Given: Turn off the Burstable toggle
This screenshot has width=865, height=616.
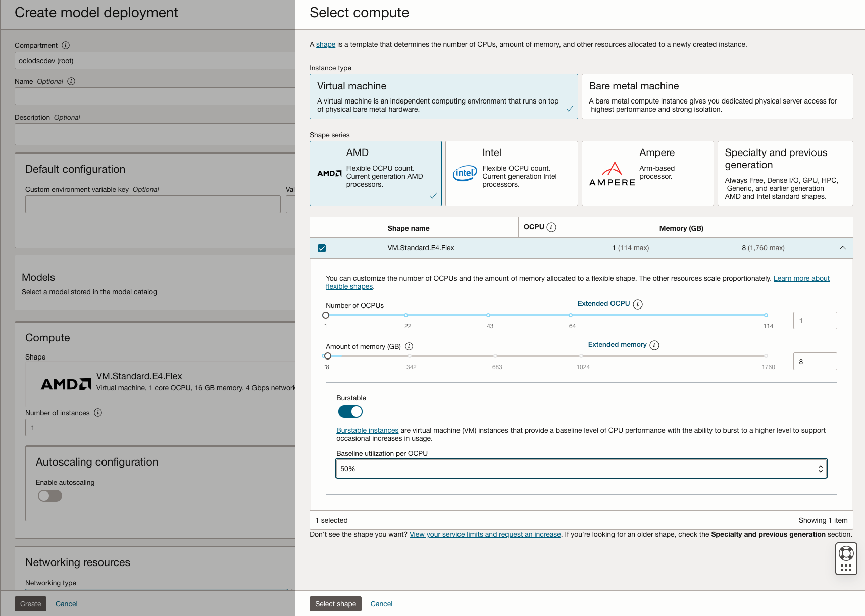Looking at the screenshot, I should point(350,412).
